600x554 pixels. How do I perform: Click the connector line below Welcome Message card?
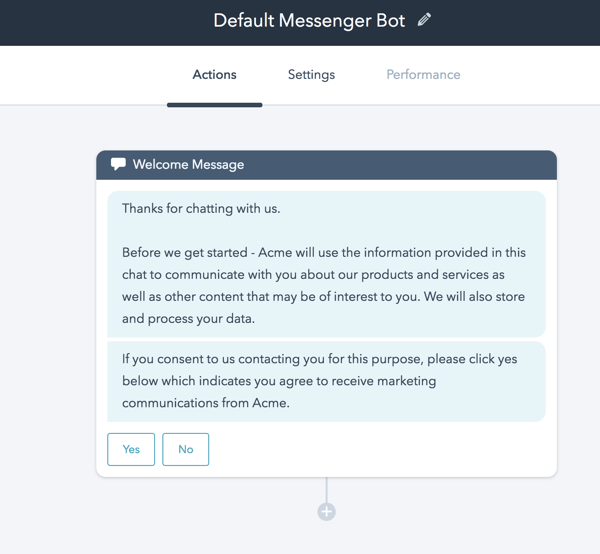tap(326, 490)
